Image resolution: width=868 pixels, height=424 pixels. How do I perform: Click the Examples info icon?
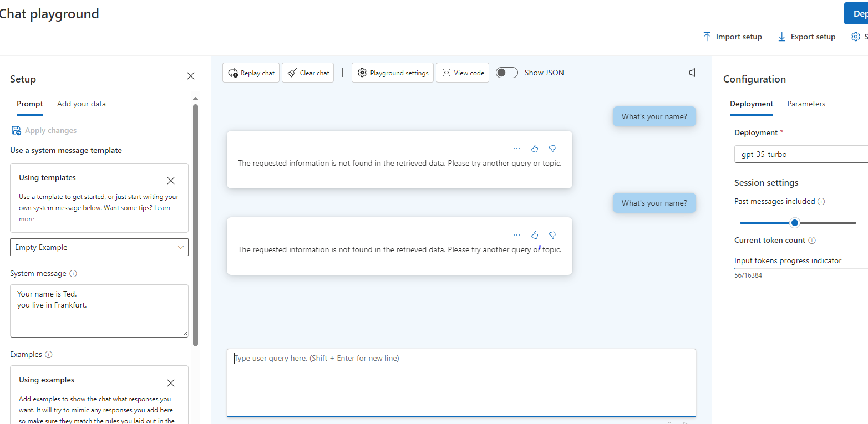coord(48,354)
